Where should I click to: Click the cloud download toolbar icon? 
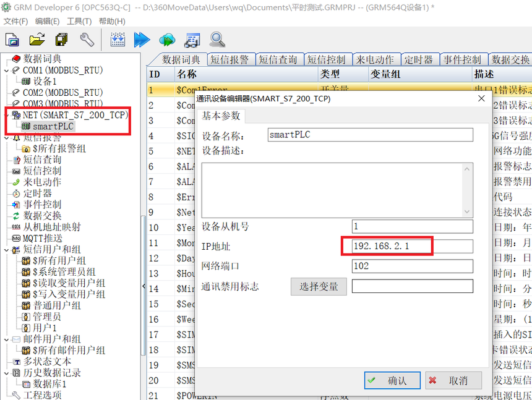167,40
